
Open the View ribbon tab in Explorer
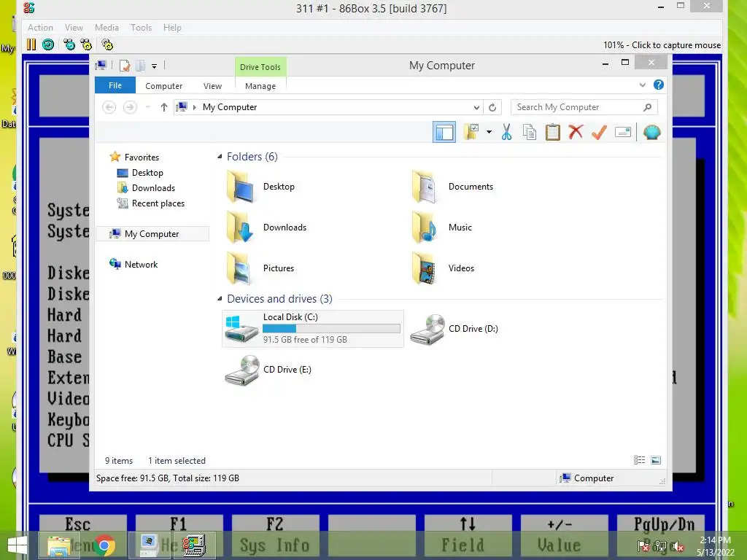[x=212, y=86]
